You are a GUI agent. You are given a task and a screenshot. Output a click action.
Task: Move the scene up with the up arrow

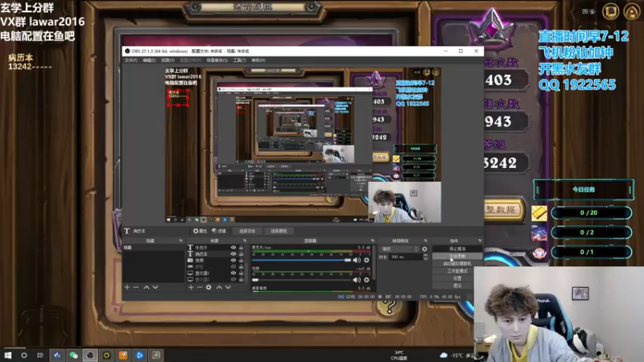pyautogui.click(x=147, y=287)
